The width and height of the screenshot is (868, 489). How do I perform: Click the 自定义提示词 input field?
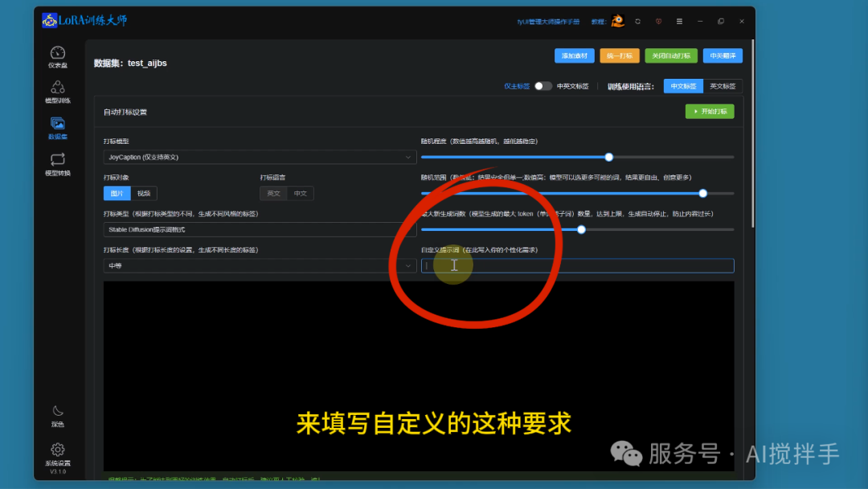click(x=577, y=266)
